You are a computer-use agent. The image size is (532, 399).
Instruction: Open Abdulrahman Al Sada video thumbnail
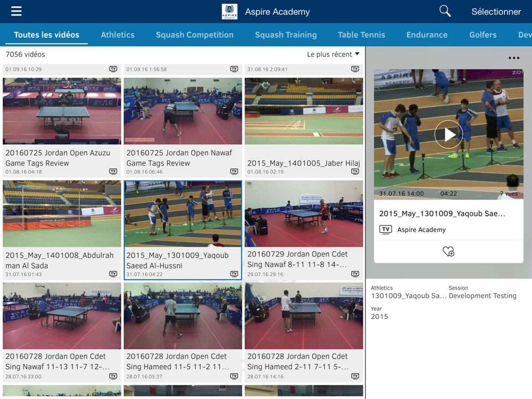pyautogui.click(x=62, y=213)
